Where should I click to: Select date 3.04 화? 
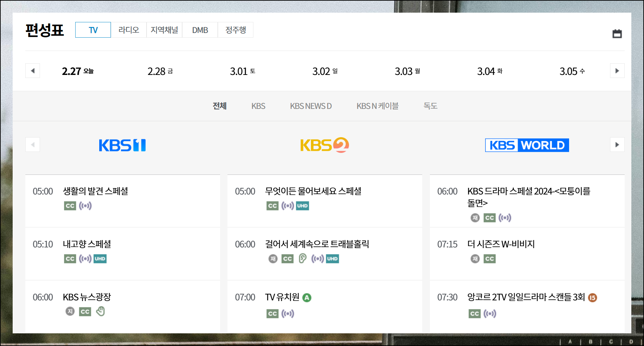[x=490, y=71]
